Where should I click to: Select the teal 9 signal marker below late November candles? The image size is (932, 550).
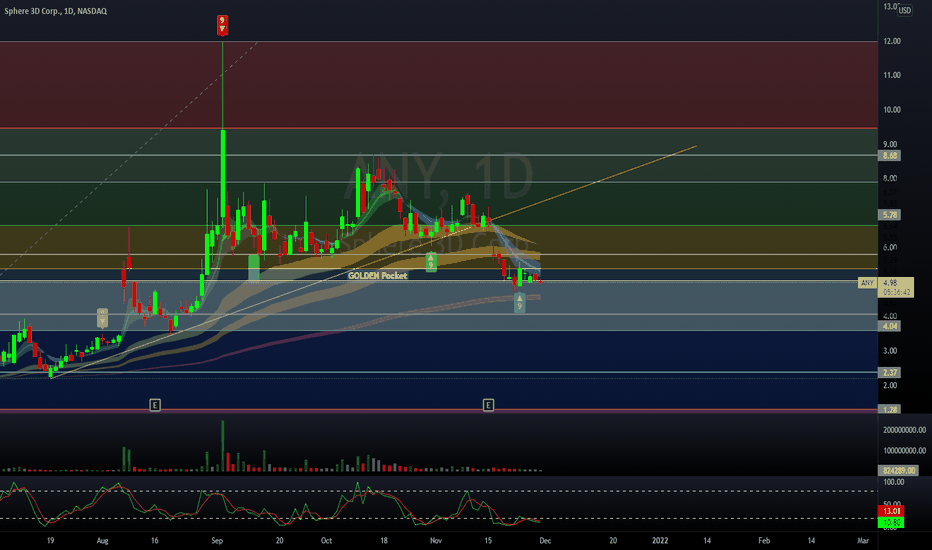coord(519,302)
